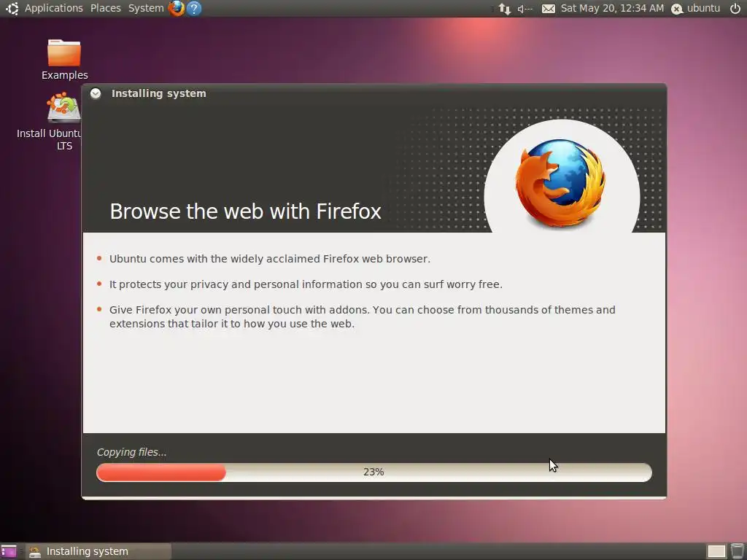This screenshot has height=560, width=747.
Task: Open the power shutdown menu icon
Action: [735, 8]
